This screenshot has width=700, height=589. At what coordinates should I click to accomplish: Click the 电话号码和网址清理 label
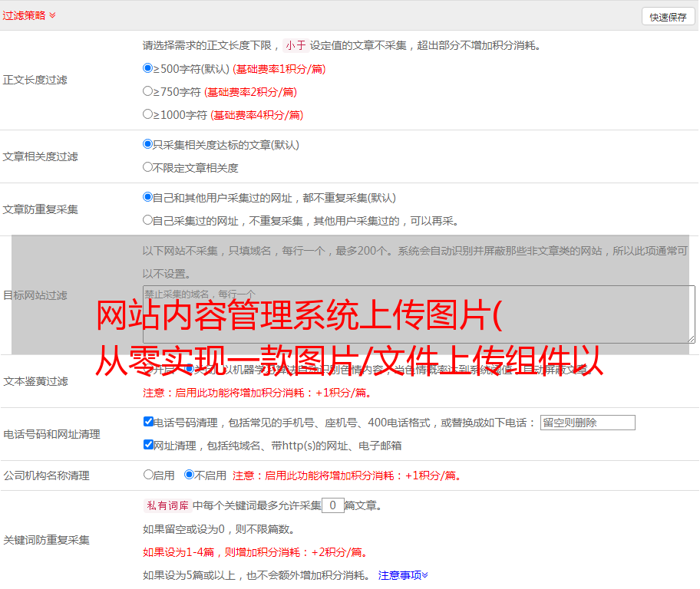pyautogui.click(x=51, y=434)
